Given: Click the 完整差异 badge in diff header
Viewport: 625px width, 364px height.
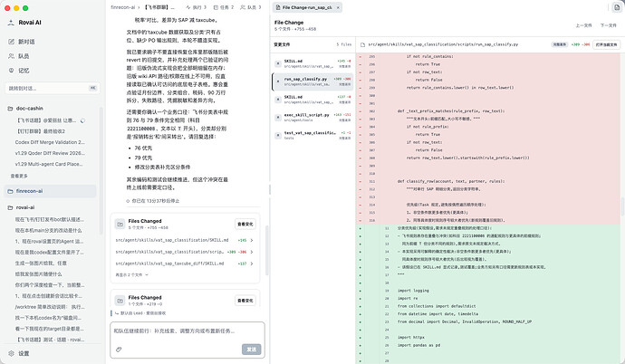Looking at the screenshot, I should tap(559, 44).
